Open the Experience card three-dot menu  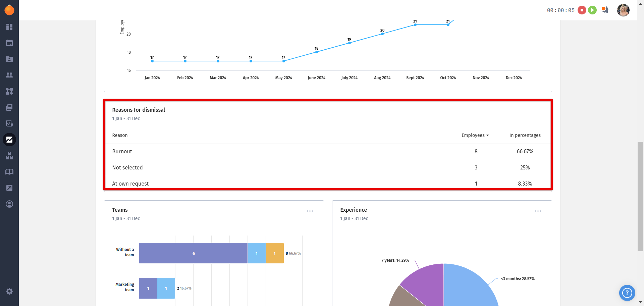(x=538, y=211)
